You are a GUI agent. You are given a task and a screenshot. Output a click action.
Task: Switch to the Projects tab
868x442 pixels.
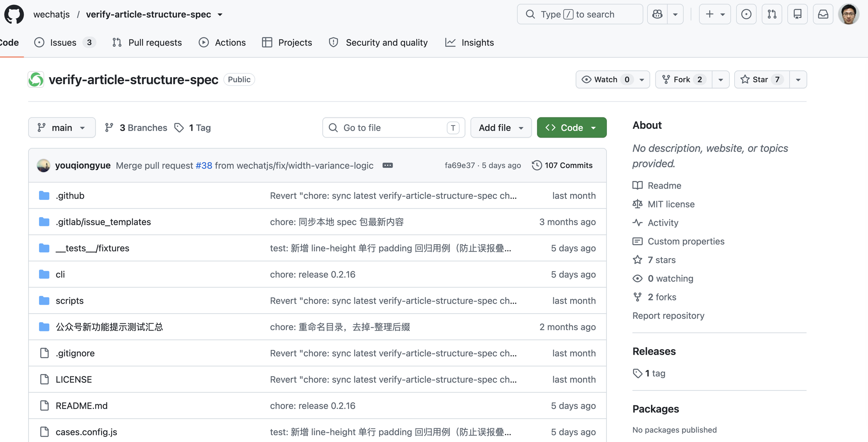pos(287,43)
